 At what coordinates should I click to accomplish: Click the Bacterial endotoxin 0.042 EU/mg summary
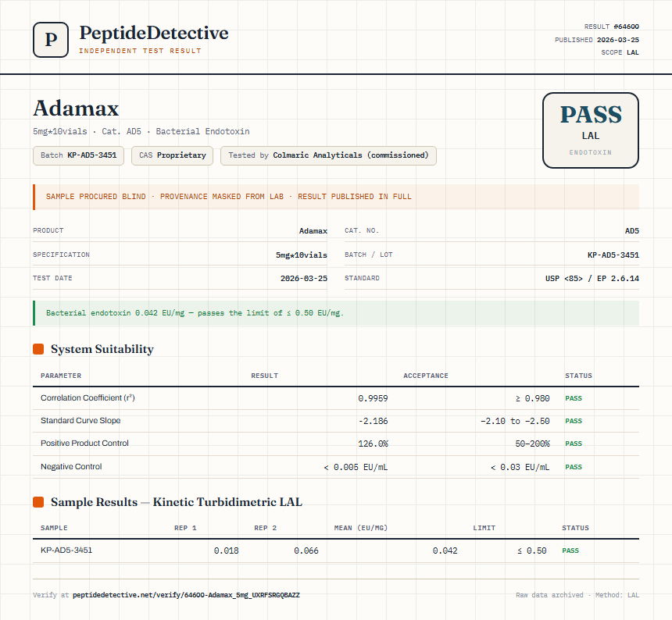tap(336, 313)
